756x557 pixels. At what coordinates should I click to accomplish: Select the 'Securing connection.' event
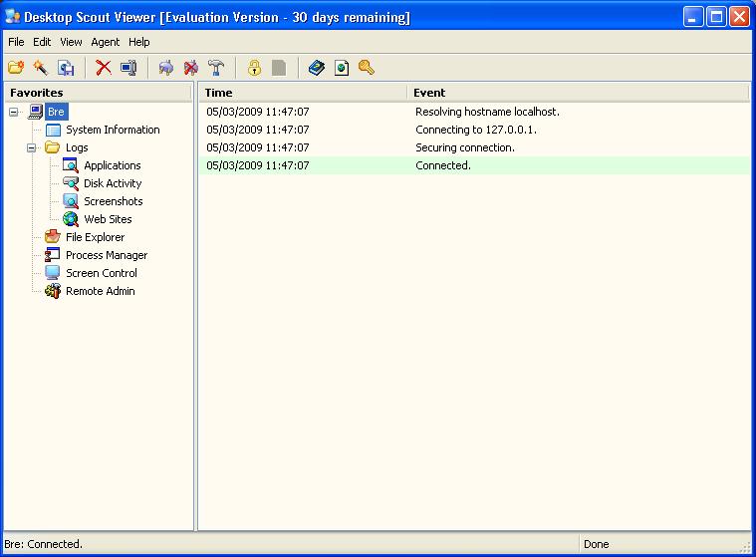465,147
